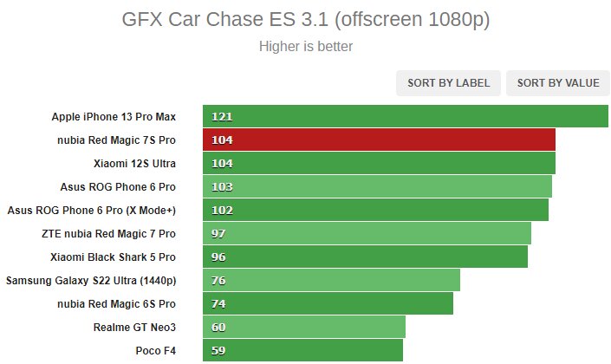Image resolution: width=611 pixels, height=364 pixels.
Task: Click the ZTE nubia Red Magic 7 Pro bar
Action: tap(367, 233)
